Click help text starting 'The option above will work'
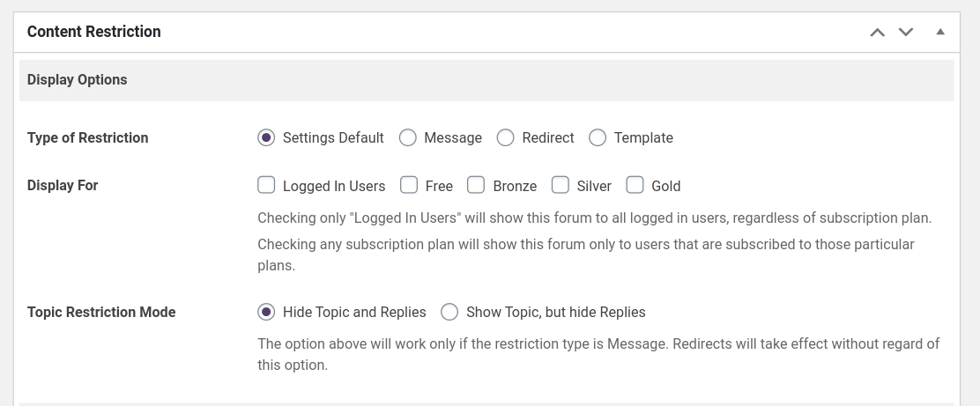The height and width of the screenshot is (406, 980). point(598,354)
